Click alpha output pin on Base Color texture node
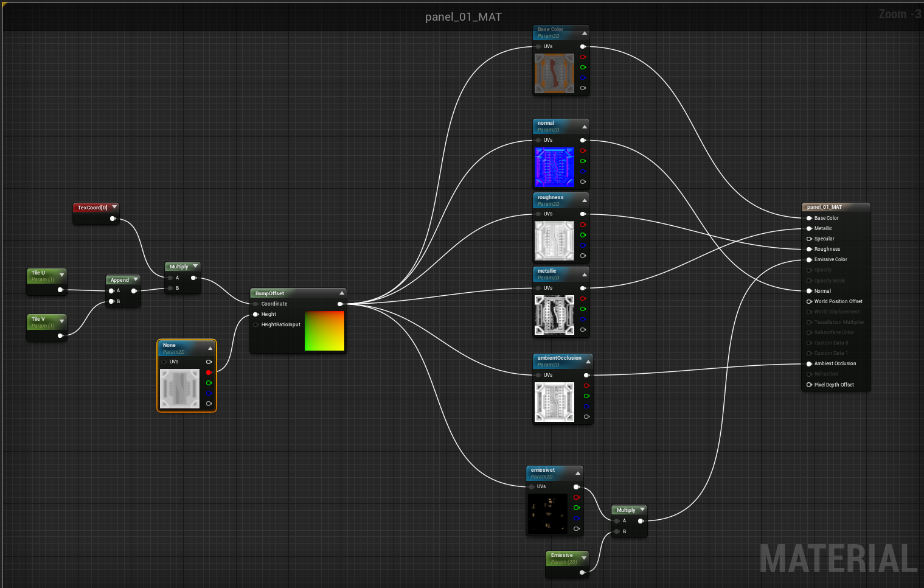Viewport: 924px width, 588px height. [583, 88]
